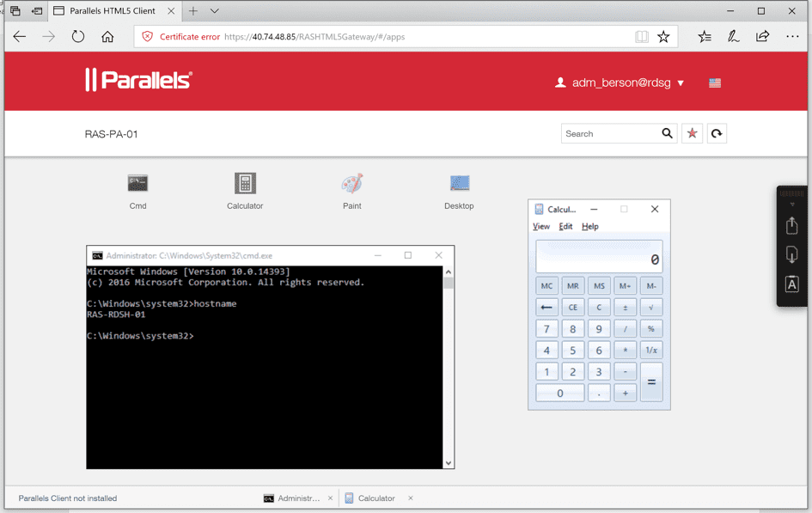Screen dimensions: 812x513
Task: Expand the adm_berson@rdsg user dropdown
Action: click(681, 82)
